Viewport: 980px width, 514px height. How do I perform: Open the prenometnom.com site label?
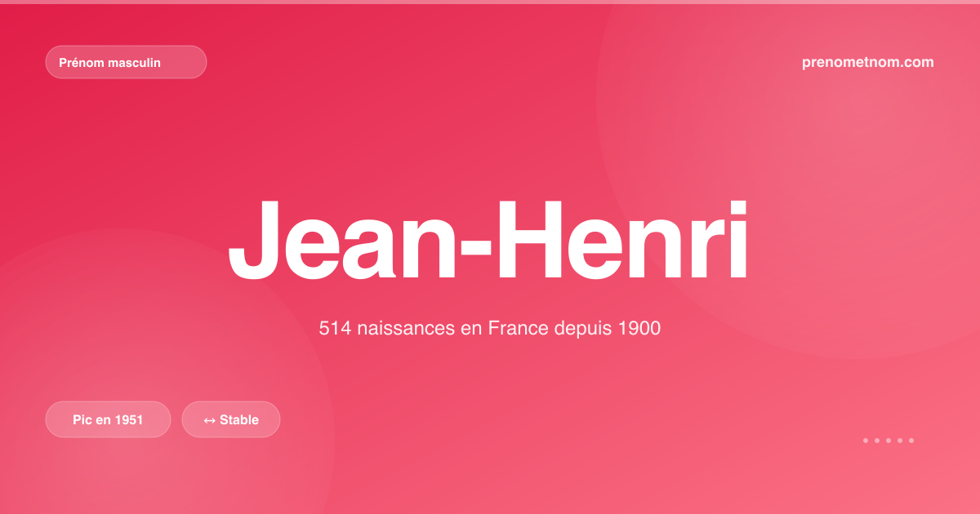click(x=868, y=62)
